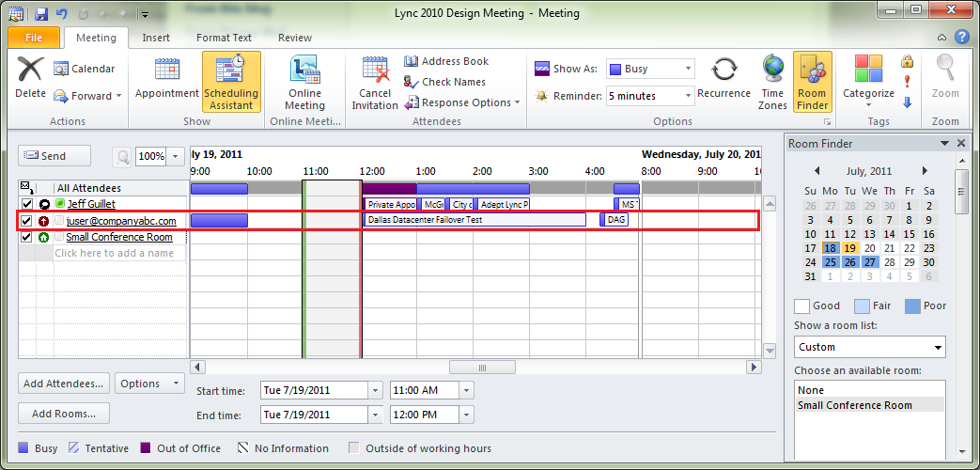This screenshot has width=980, height=470.
Task: Click Add Attendees button
Action: pyautogui.click(x=64, y=384)
